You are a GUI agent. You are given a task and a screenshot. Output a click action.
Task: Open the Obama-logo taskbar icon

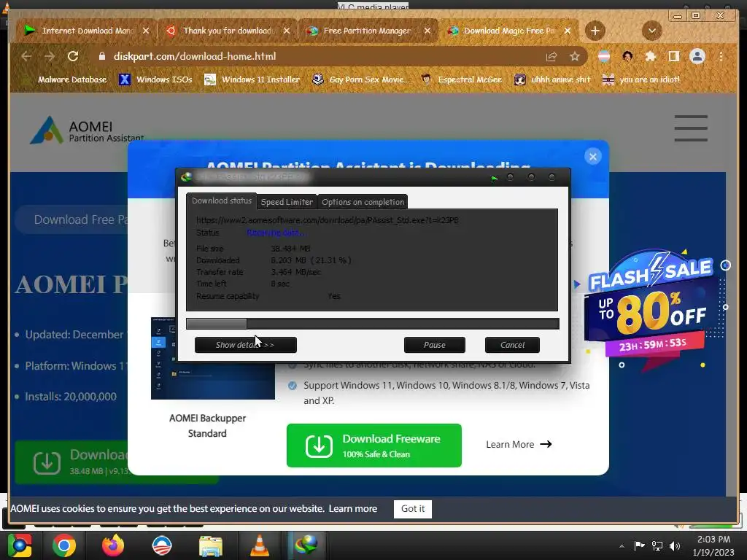tap(162, 545)
